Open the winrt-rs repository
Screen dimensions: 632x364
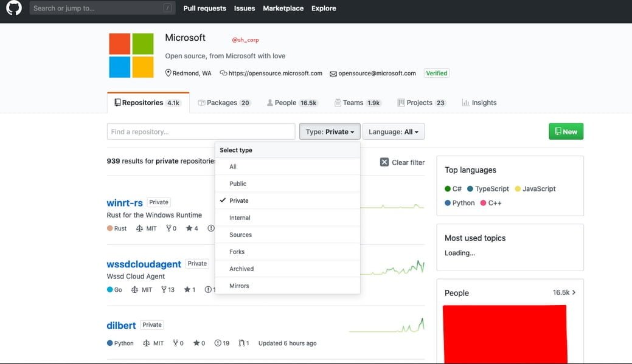[x=125, y=202]
